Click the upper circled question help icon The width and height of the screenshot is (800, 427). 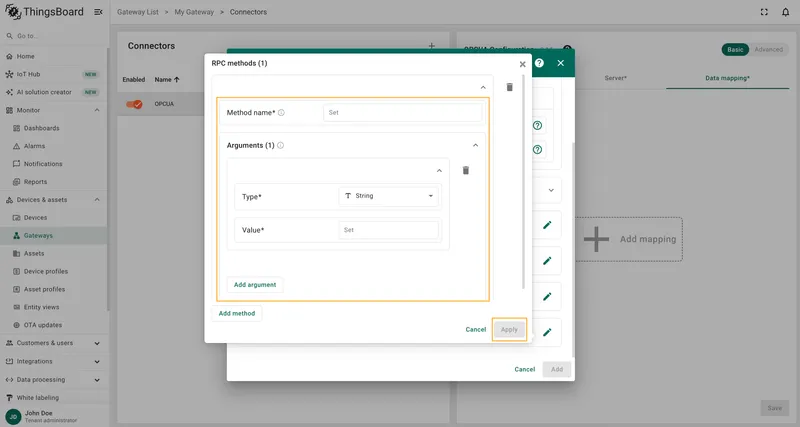537,125
